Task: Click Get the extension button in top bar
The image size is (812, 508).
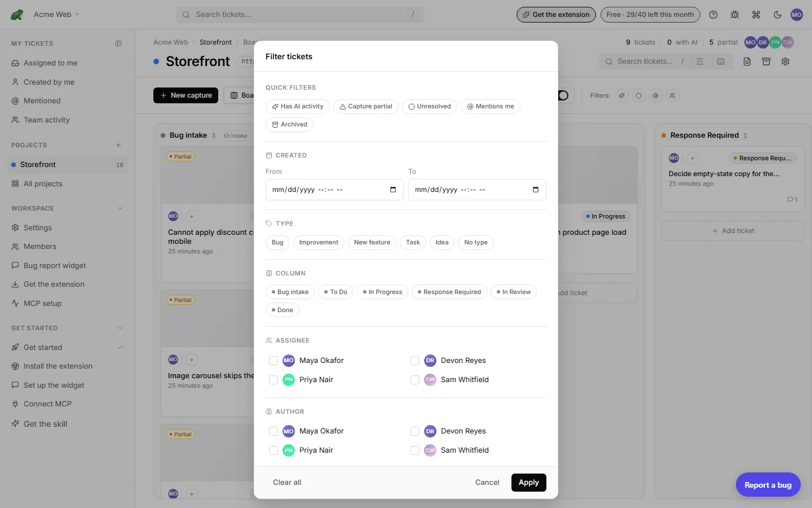Action: click(x=556, y=15)
